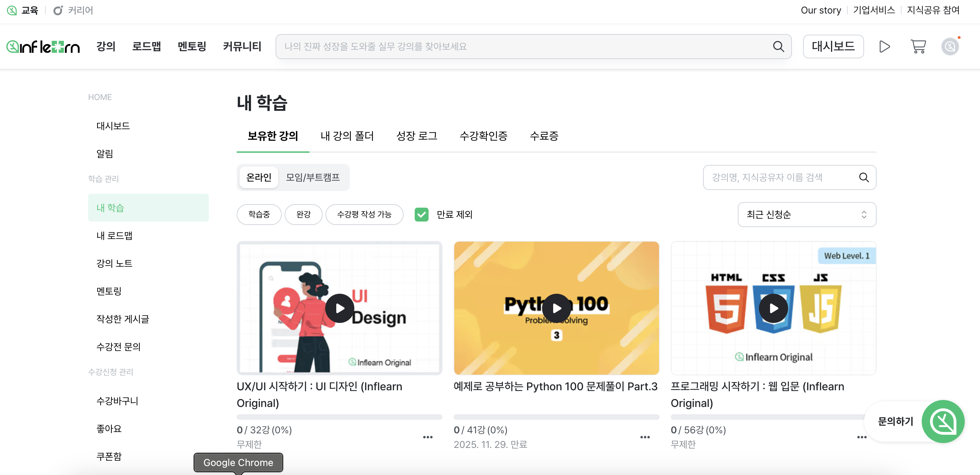Open the shopping cart icon
980x475 pixels.
point(918,47)
